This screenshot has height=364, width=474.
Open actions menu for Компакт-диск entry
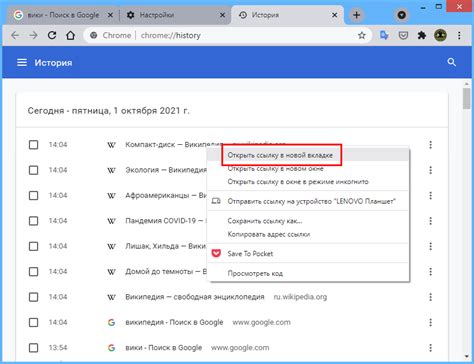coord(430,145)
